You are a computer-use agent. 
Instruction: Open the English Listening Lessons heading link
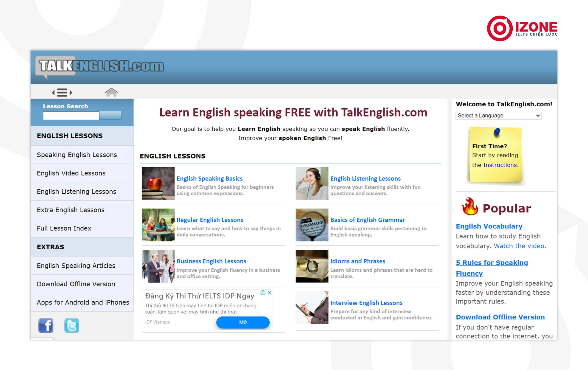(365, 178)
